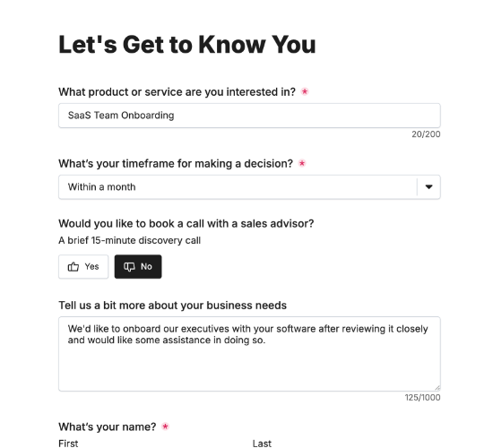Click the thumbs-down icon on No
The image size is (493, 448).
(x=129, y=267)
